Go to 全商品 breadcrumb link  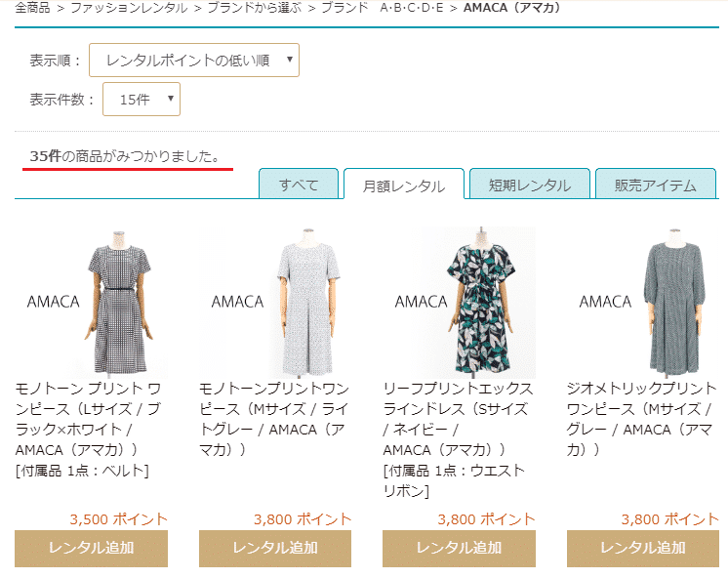[x=32, y=8]
